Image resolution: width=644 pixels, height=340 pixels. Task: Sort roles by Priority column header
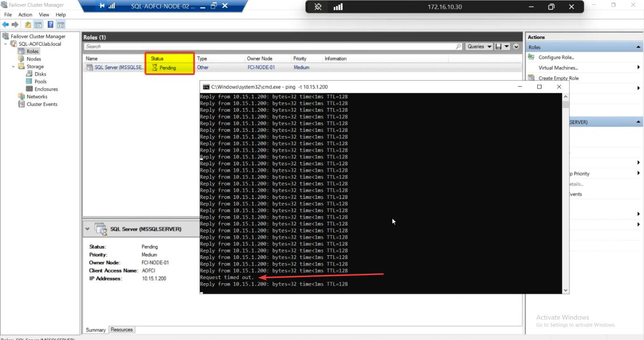tap(300, 59)
